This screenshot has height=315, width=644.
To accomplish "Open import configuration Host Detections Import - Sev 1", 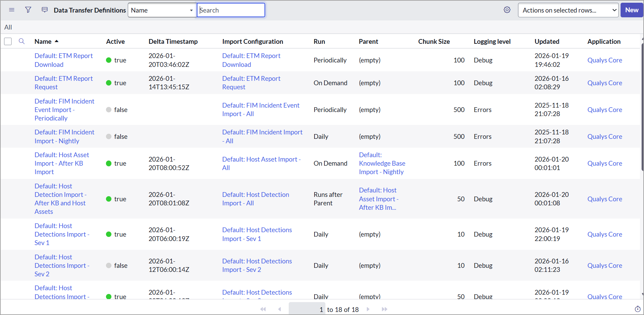I will pyautogui.click(x=257, y=234).
